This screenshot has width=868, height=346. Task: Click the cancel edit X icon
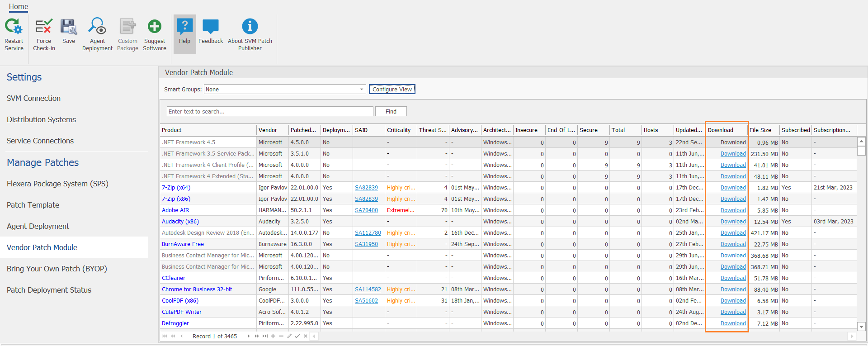click(306, 336)
